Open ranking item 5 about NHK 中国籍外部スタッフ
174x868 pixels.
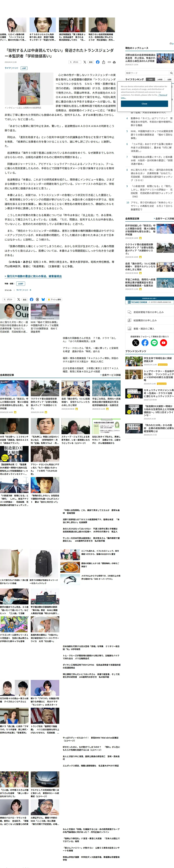[151, 134]
